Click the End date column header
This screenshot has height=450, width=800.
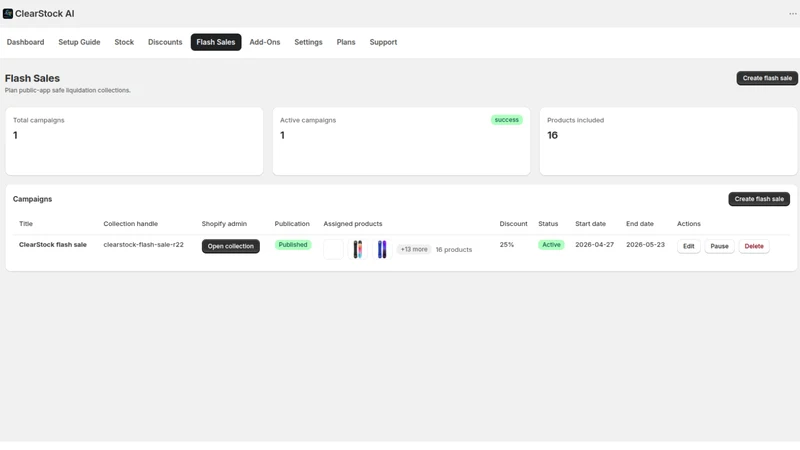point(640,224)
